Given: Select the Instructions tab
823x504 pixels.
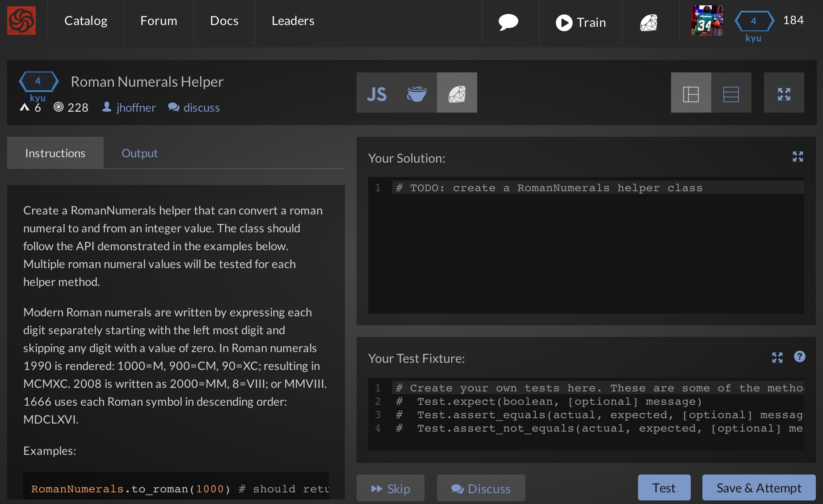Looking at the screenshot, I should tap(55, 153).
